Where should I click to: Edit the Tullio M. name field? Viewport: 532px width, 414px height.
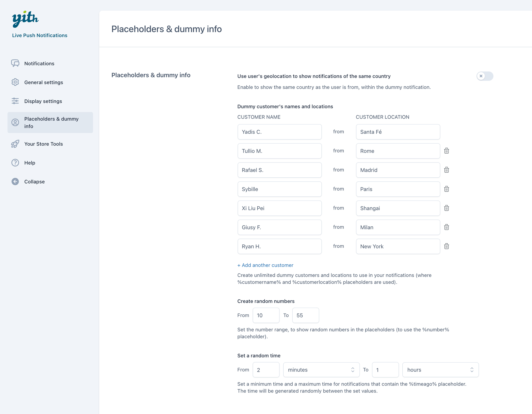pyautogui.click(x=279, y=151)
